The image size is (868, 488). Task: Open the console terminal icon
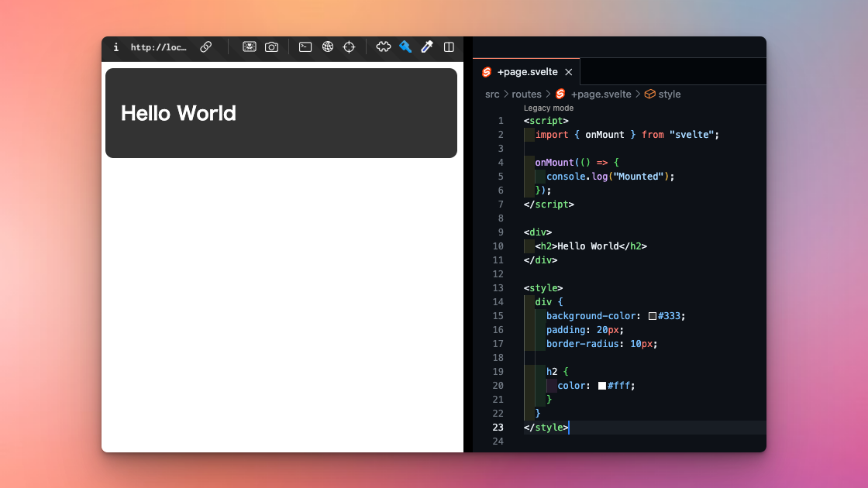click(x=305, y=47)
